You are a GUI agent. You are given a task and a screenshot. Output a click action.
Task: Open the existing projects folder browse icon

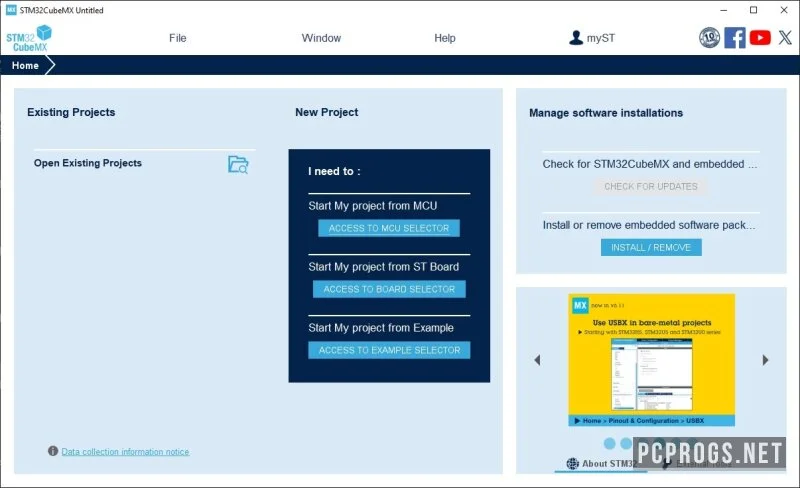(238, 165)
